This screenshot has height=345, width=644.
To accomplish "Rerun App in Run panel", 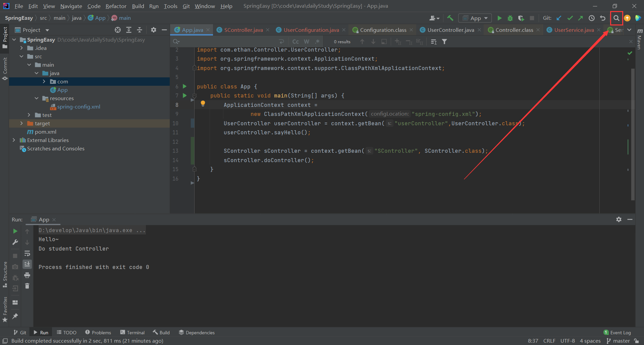I will (x=15, y=231).
